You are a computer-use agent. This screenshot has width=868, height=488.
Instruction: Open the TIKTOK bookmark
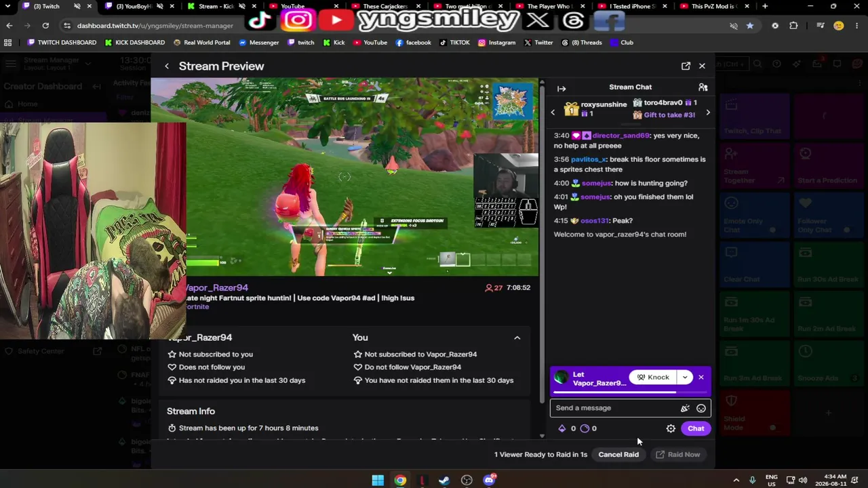[x=454, y=43]
